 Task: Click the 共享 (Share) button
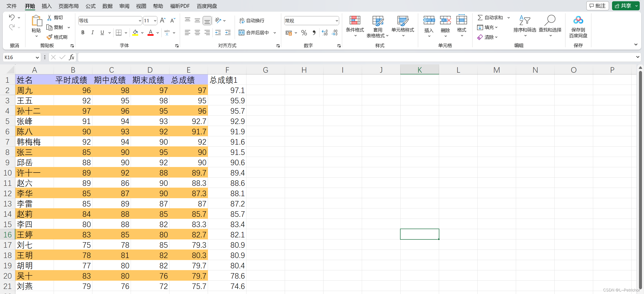pos(623,6)
